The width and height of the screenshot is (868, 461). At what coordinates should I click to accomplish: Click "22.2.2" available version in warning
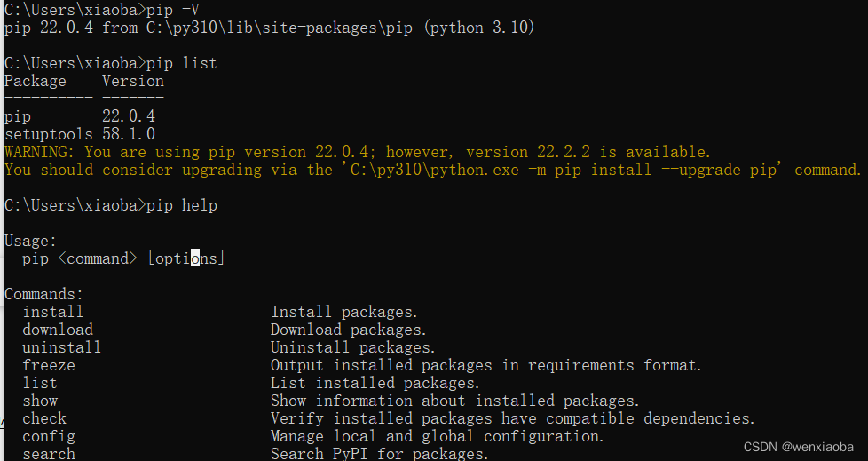564,152
